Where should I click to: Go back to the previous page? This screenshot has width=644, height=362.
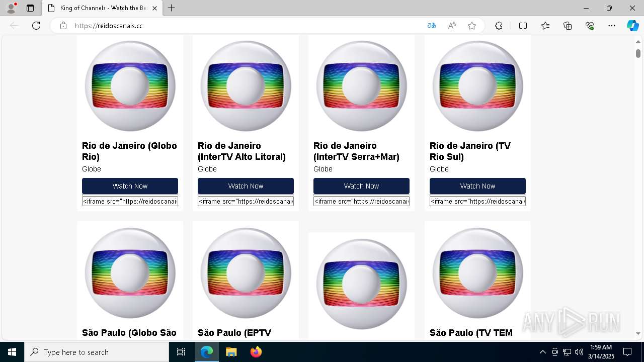pyautogui.click(x=14, y=26)
